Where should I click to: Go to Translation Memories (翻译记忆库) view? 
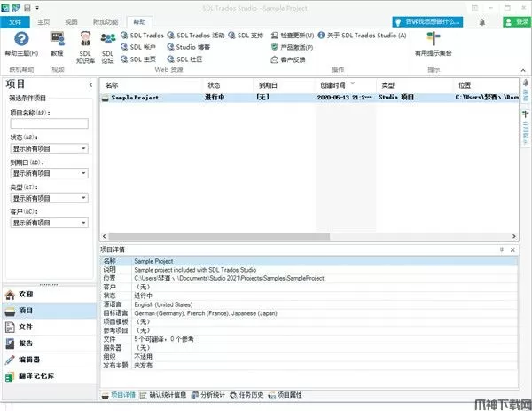coord(50,376)
